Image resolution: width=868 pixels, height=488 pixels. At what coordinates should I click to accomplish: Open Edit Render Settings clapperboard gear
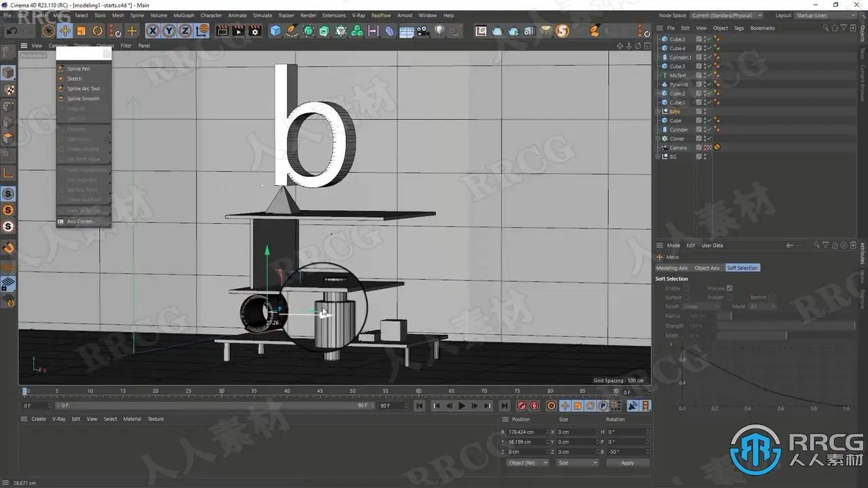coord(255,30)
